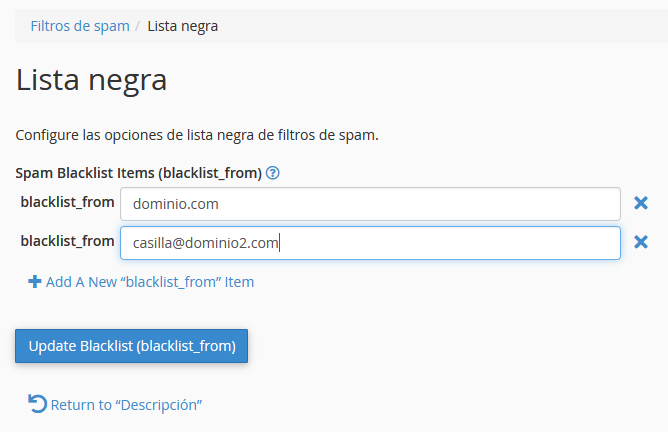
Task: Click the word Descripción in return link
Action: (160, 405)
